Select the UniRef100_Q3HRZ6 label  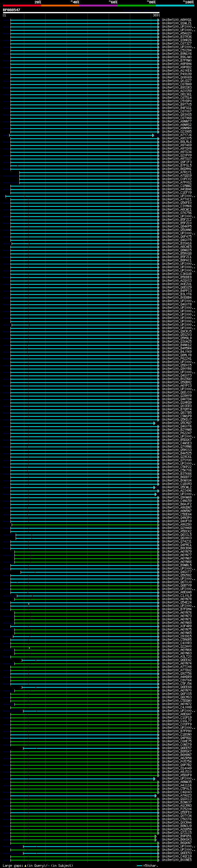177,40
